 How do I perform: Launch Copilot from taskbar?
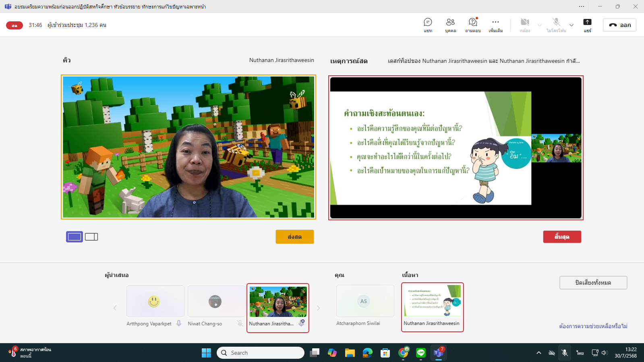tap(332, 353)
